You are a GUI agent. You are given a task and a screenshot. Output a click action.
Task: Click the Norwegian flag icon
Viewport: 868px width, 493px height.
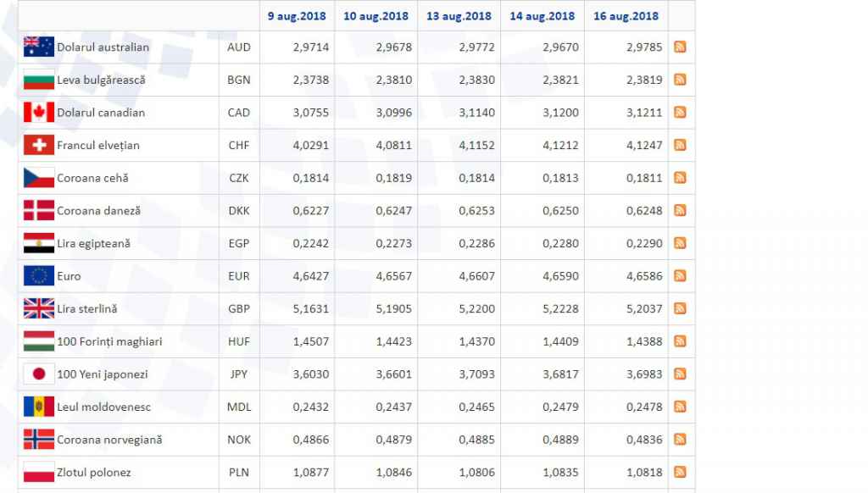(x=39, y=440)
